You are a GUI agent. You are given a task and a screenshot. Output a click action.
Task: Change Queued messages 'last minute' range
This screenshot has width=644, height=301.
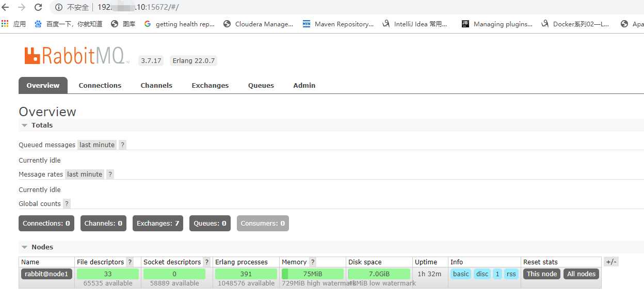tap(97, 145)
